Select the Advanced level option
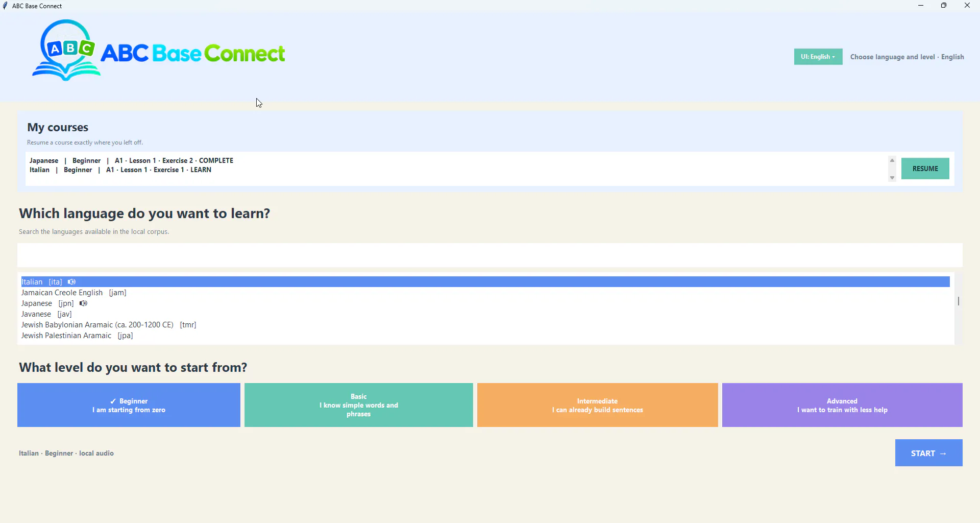 [x=842, y=405]
